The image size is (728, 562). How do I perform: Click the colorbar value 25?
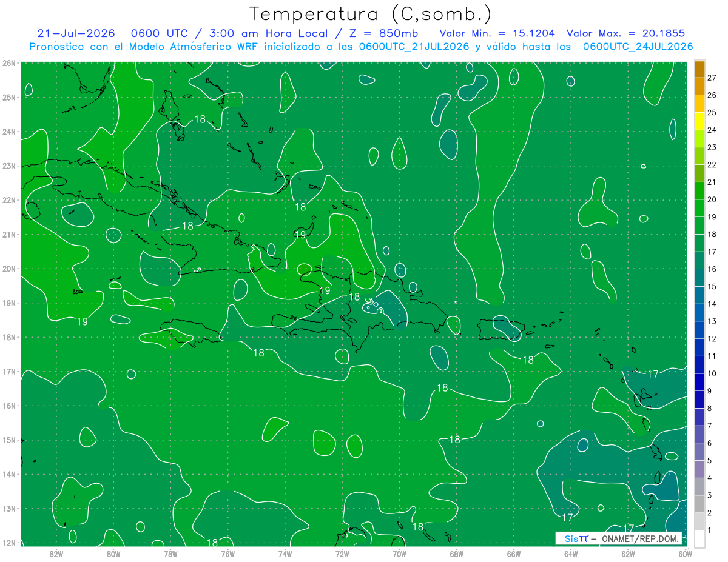[712, 112]
